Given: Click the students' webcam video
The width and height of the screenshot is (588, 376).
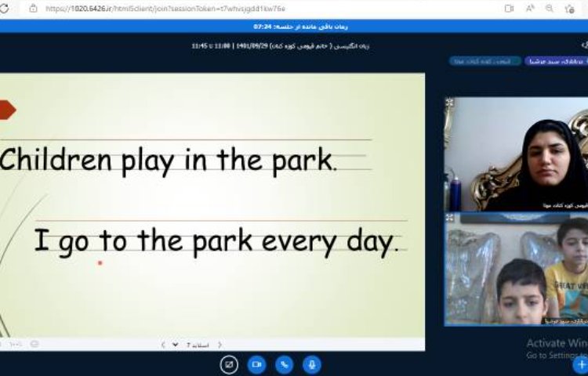Looking at the screenshot, I should click(x=516, y=270).
